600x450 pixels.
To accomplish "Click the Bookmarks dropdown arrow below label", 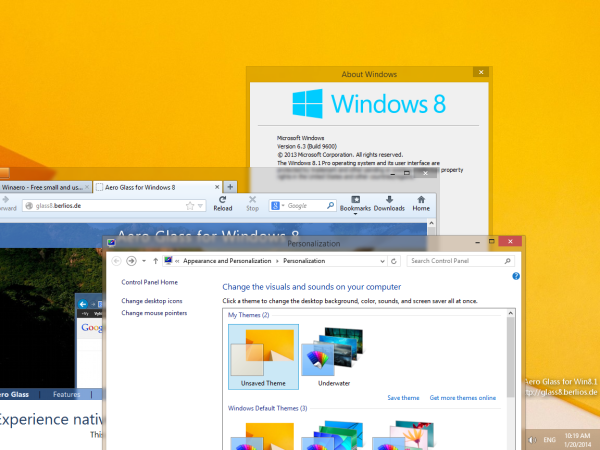I will point(355,214).
